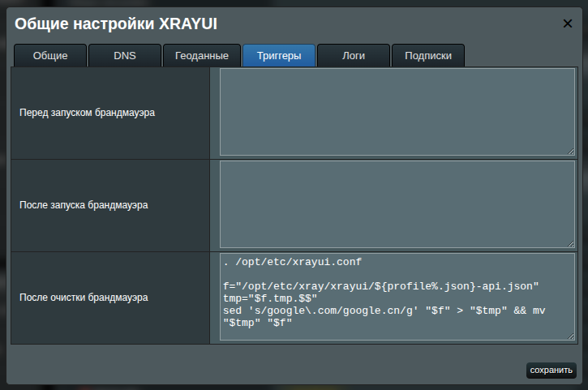Click the line tmp="$f.tmp.$$"
The width and height of the screenshot is (588, 390).
pyautogui.click(x=270, y=298)
